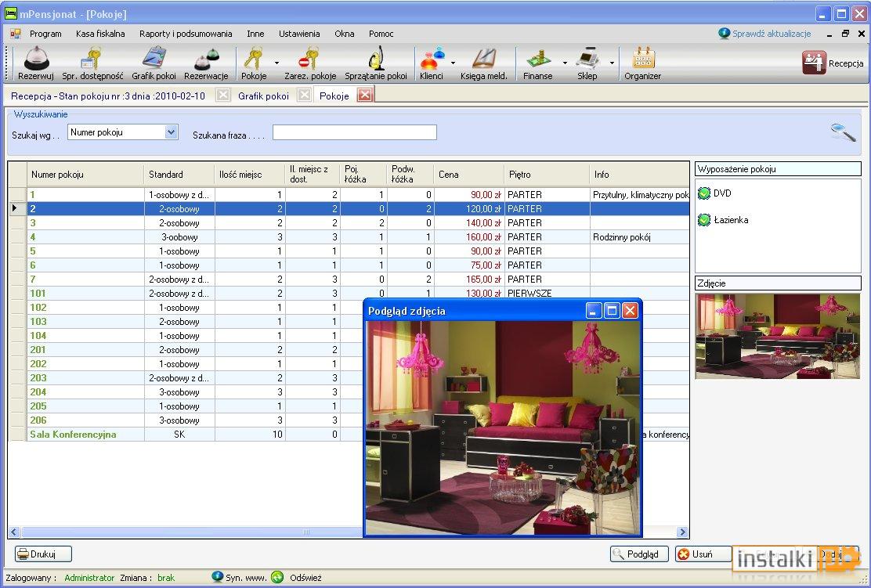The width and height of the screenshot is (871, 588).
Task: Close the Grafik pokoi tab
Action: point(304,96)
